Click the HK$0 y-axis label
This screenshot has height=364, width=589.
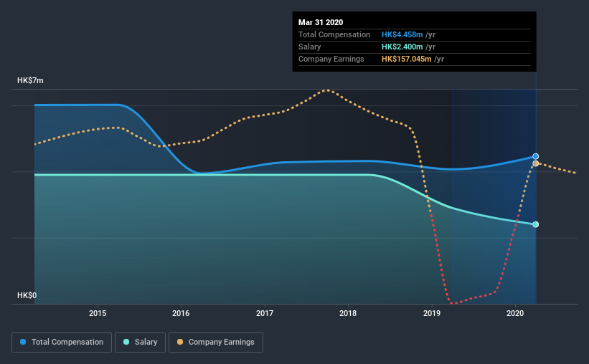pyautogui.click(x=27, y=296)
